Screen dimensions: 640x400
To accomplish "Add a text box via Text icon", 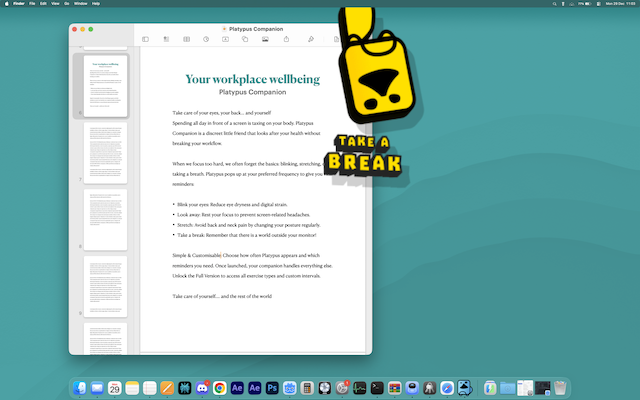I will pos(225,39).
